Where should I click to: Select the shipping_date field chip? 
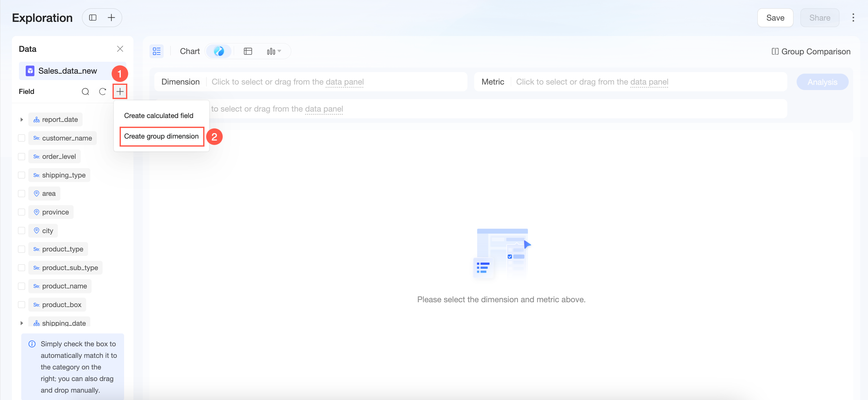(x=59, y=323)
